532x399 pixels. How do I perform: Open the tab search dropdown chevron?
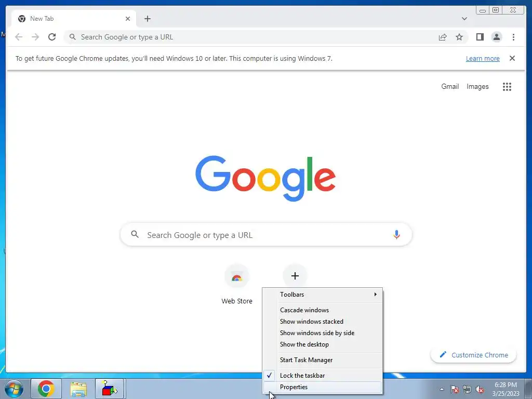coord(464,19)
